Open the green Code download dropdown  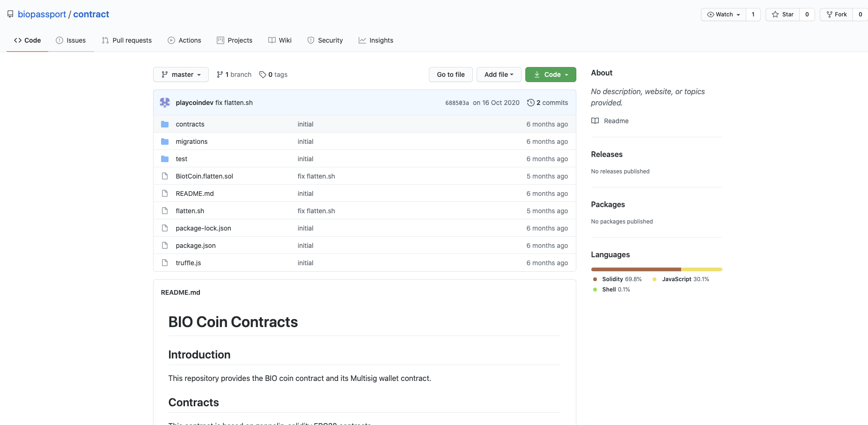pyautogui.click(x=551, y=75)
